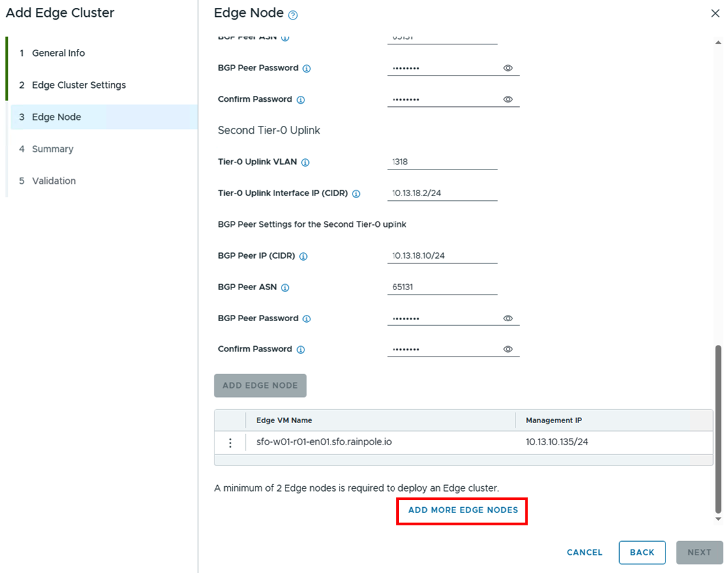Click info icon next to bottom Confirm Password
The image size is (728, 573).
[300, 349]
